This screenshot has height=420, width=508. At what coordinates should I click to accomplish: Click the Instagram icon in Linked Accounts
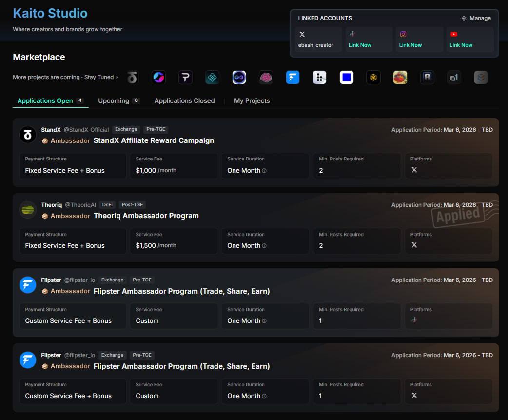pyautogui.click(x=403, y=34)
